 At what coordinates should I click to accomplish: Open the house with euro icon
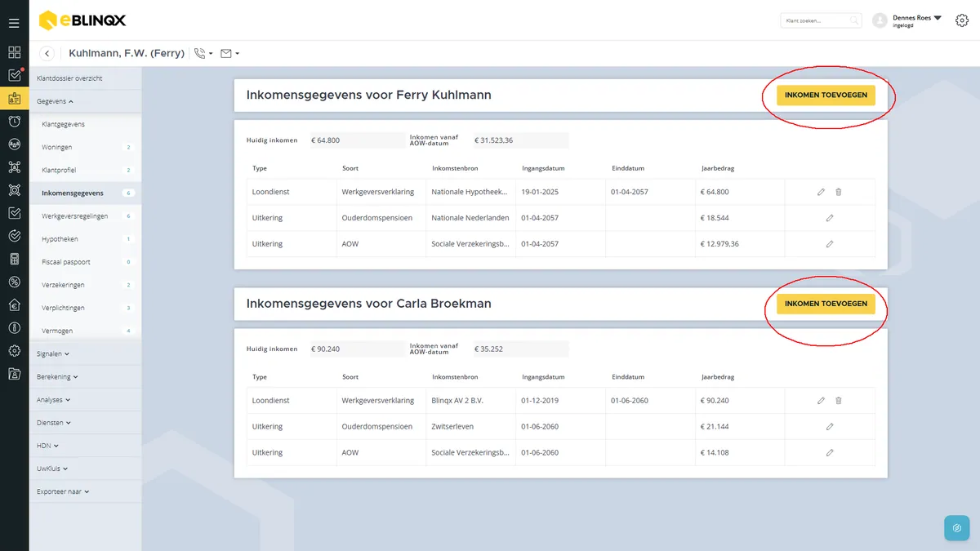click(x=14, y=304)
